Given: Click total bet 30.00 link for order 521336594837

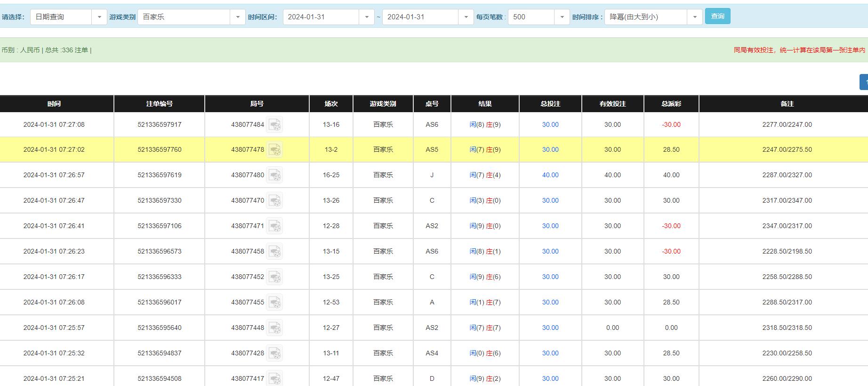Looking at the screenshot, I should point(550,353).
